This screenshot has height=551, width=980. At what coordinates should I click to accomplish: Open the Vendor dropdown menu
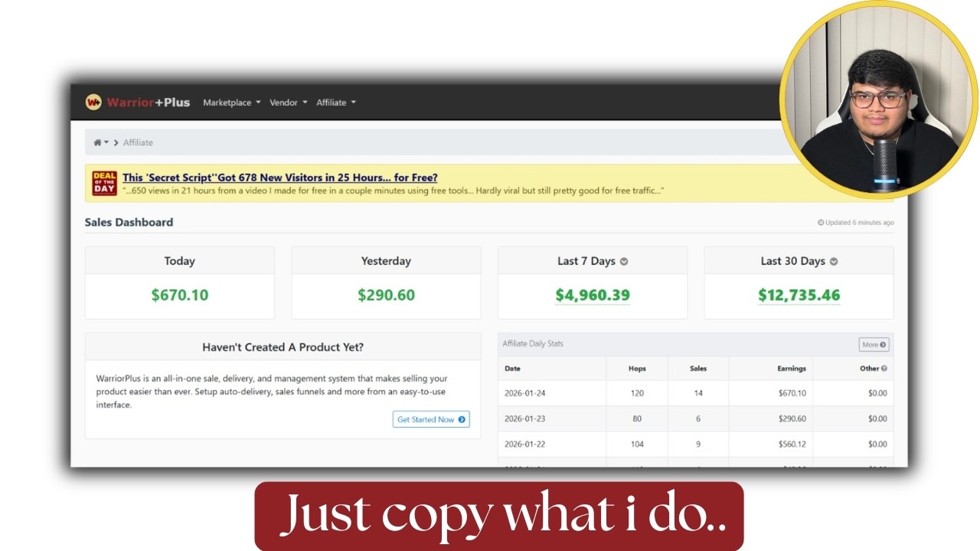point(288,103)
